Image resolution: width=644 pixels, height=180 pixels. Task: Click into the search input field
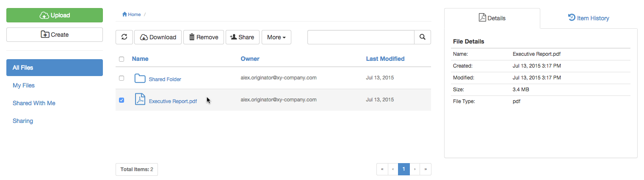[x=360, y=37]
